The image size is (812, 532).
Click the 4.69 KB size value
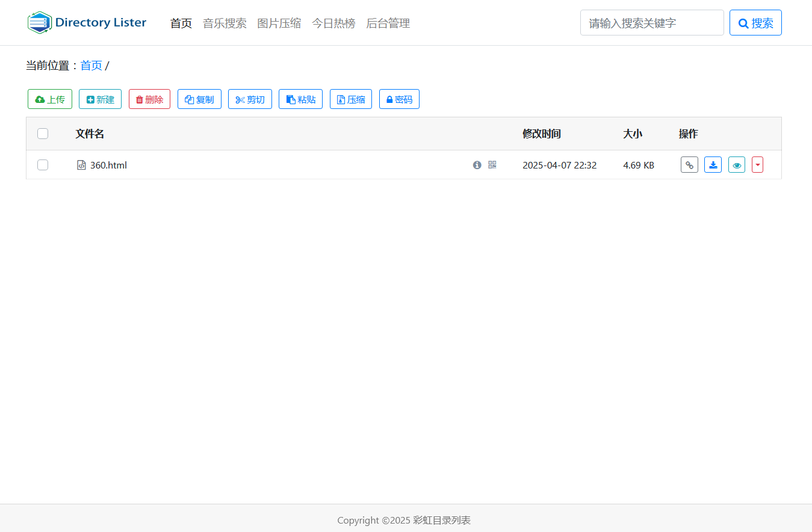tap(639, 165)
